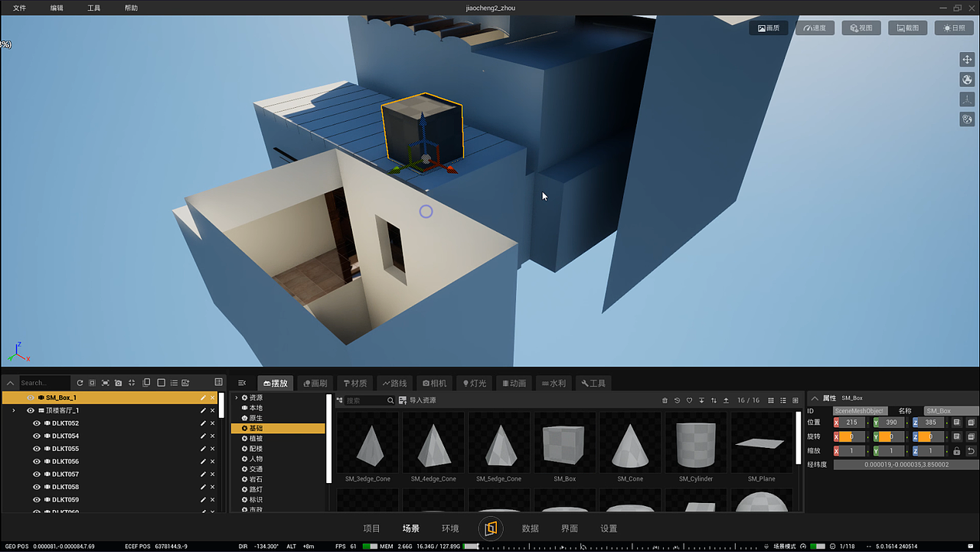This screenshot has width=980, height=552.
Task: Adjust the rotation Y slider field
Action: pos(891,436)
